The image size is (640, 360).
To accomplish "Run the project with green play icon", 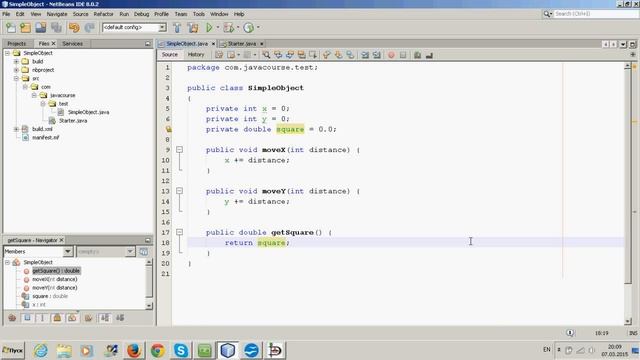I will point(209,27).
